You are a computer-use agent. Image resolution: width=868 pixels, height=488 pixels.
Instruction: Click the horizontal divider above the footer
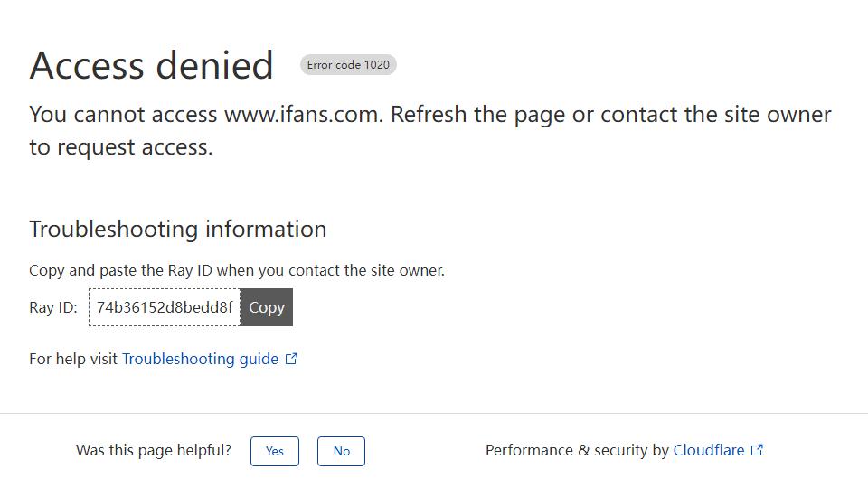pos(434,414)
